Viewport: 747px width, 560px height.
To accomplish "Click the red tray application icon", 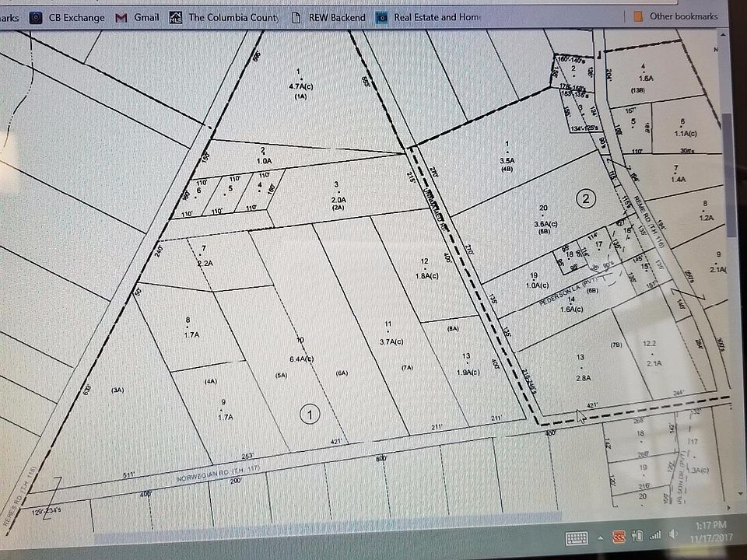I will coord(619,537).
